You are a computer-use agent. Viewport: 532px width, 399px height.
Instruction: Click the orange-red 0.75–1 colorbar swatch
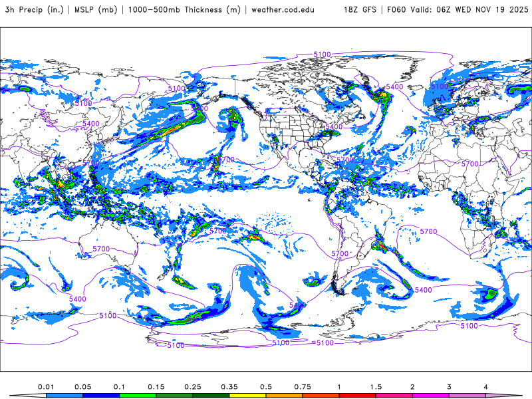tap(321, 396)
